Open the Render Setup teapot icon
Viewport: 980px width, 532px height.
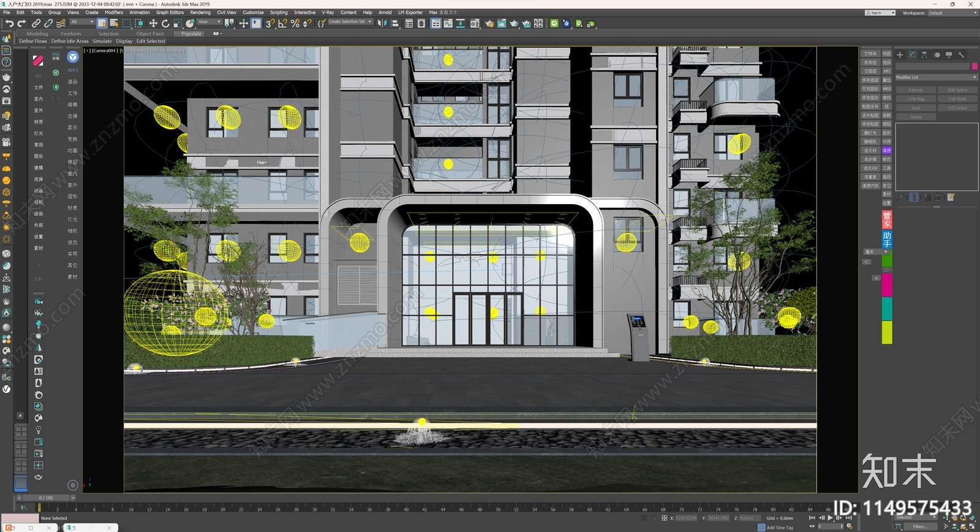click(489, 23)
